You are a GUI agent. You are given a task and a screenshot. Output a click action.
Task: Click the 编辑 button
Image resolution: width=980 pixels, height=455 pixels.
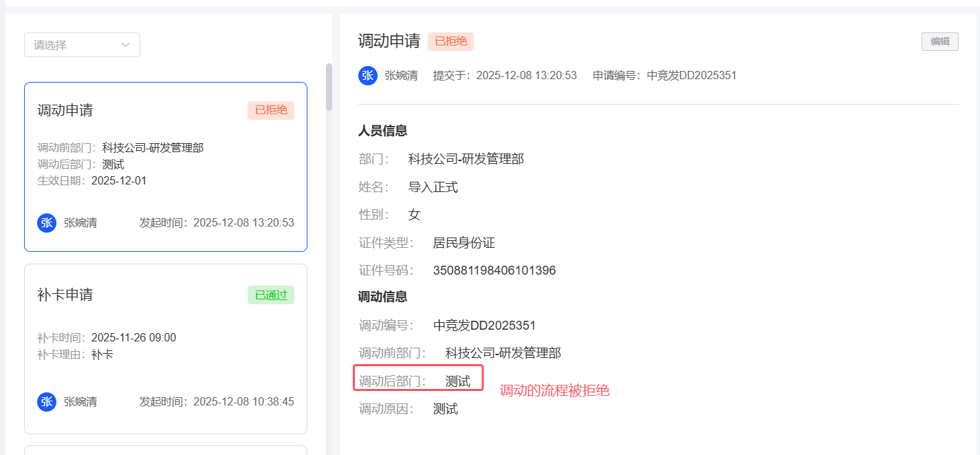click(x=940, y=41)
